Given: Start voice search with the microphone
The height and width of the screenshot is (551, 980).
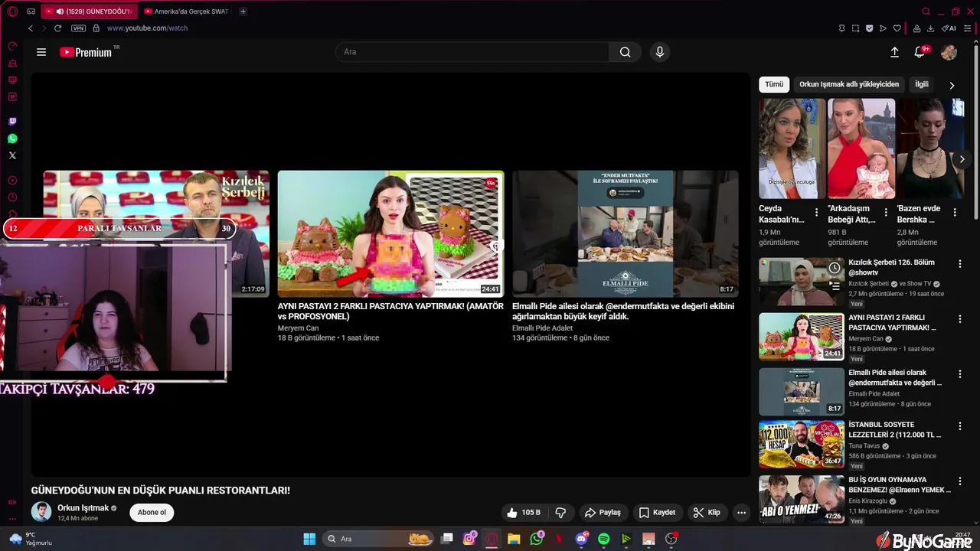Looking at the screenshot, I should pyautogui.click(x=660, y=52).
